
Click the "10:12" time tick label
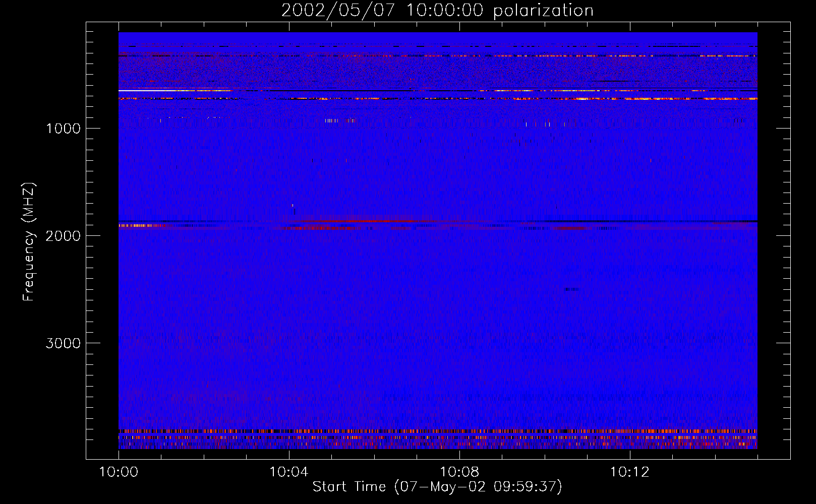pyautogui.click(x=630, y=472)
